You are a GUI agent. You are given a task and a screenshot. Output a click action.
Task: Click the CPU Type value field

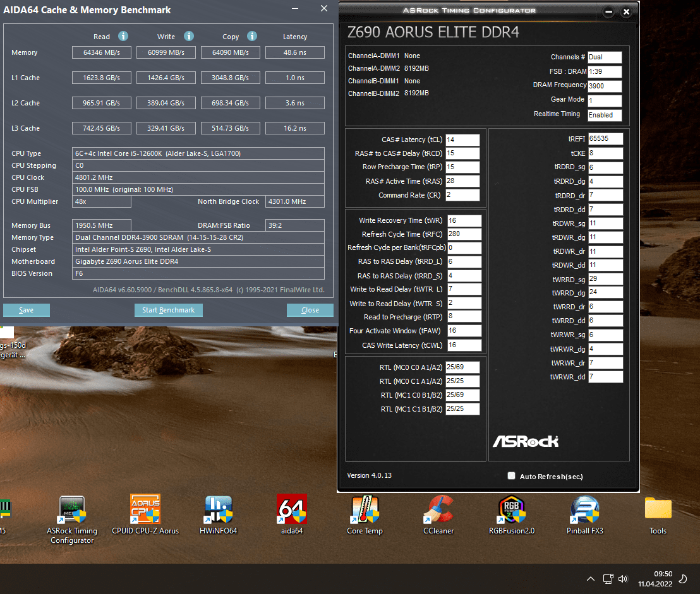pos(198,153)
